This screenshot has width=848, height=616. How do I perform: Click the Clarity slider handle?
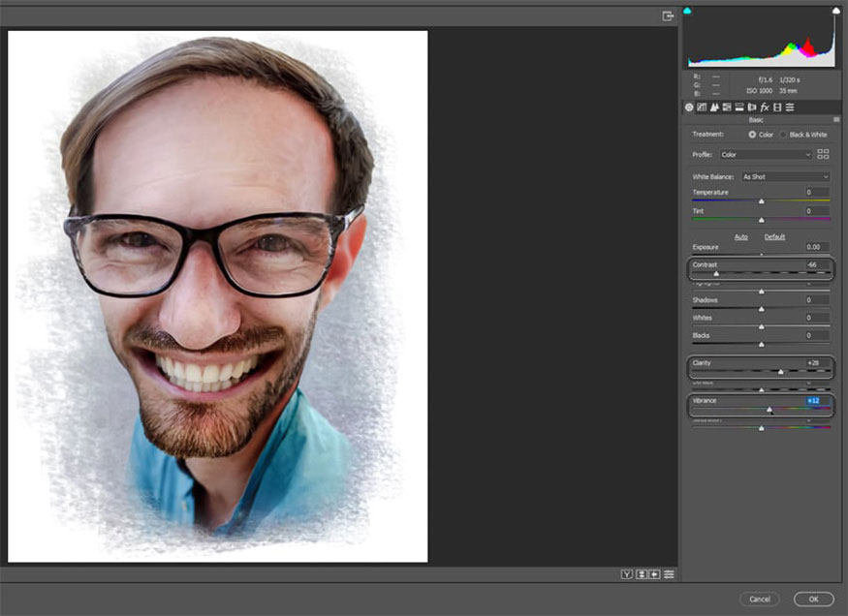coord(780,372)
